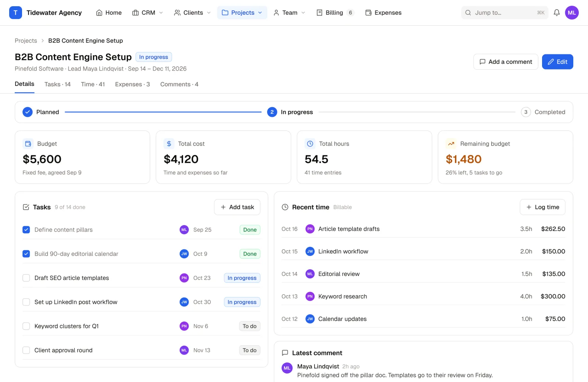The height and width of the screenshot is (382, 588).
Task: Edit the B2B Content Engine project
Action: pyautogui.click(x=557, y=62)
